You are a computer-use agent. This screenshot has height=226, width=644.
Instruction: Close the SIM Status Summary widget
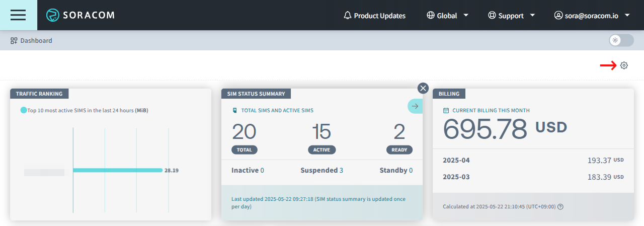click(x=423, y=88)
